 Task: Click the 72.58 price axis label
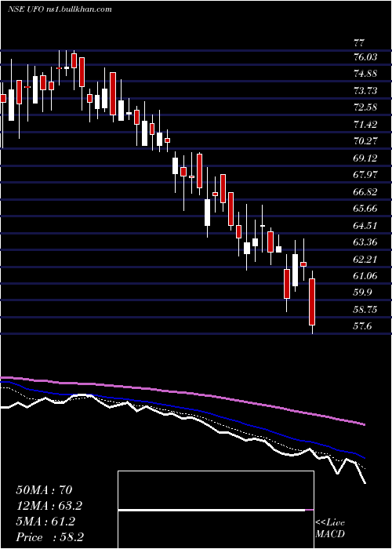[x=365, y=107]
